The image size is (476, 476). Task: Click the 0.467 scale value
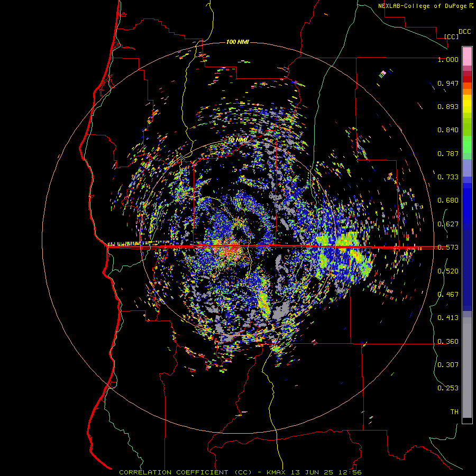point(448,294)
